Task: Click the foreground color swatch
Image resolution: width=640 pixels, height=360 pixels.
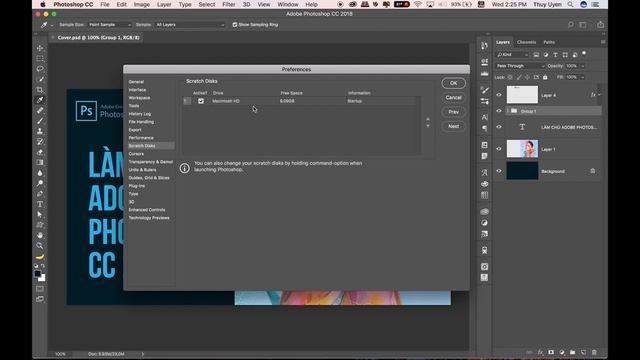Action: coord(37,273)
